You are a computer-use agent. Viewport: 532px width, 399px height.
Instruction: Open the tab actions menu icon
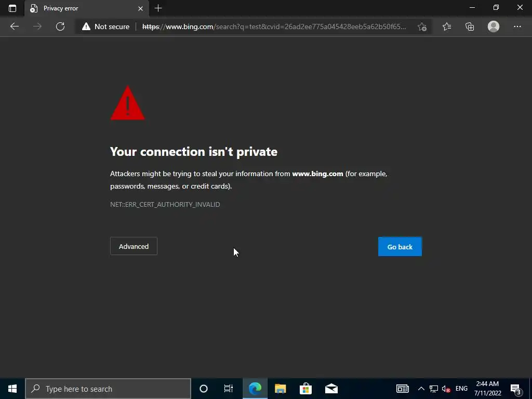(12, 8)
